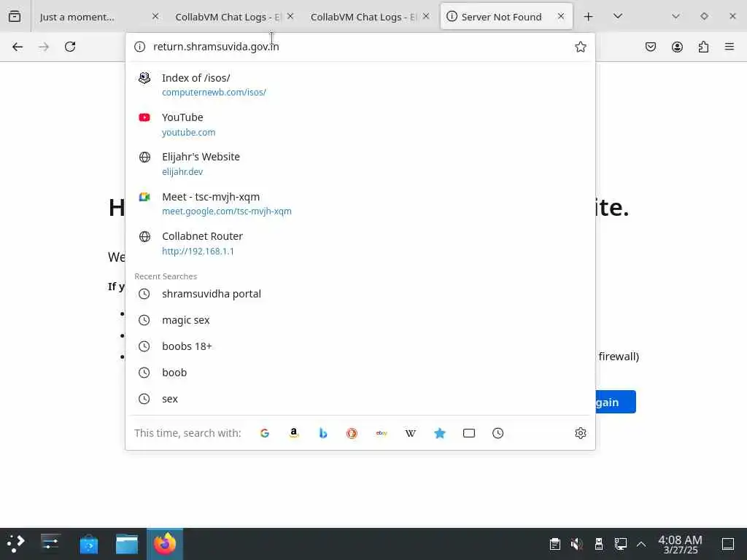Click the Try Again button
This screenshot has width=747, height=560.
[615, 402]
